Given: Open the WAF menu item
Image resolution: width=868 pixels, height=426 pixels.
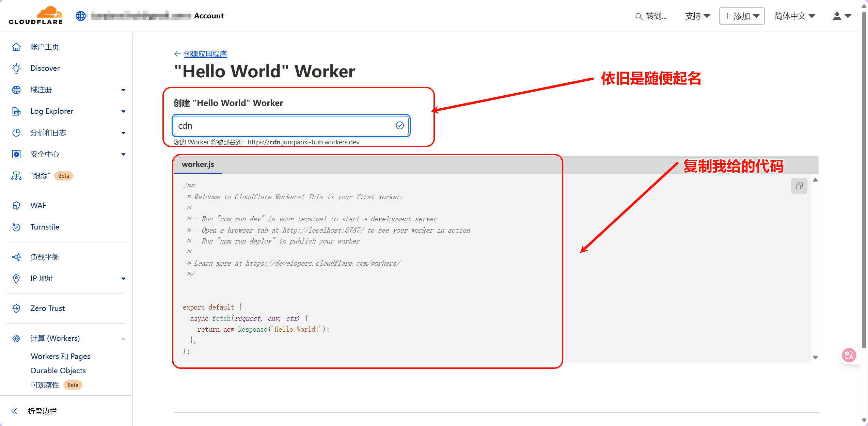Looking at the screenshot, I should coord(38,206).
